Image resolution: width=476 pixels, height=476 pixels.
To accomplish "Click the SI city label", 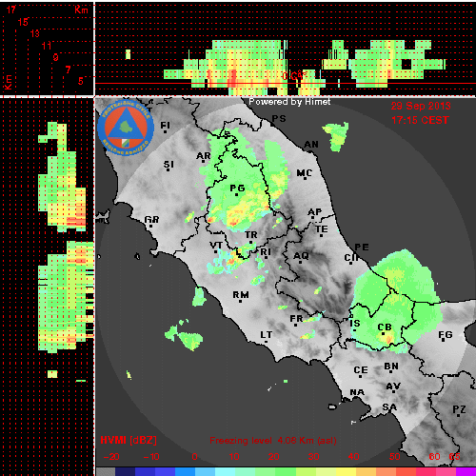I will click(x=169, y=165).
